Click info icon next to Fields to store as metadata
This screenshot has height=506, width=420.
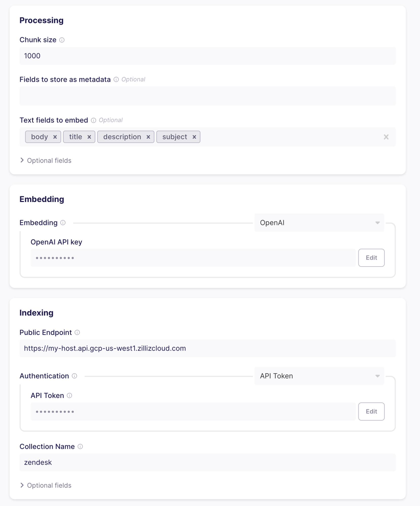coord(116,79)
